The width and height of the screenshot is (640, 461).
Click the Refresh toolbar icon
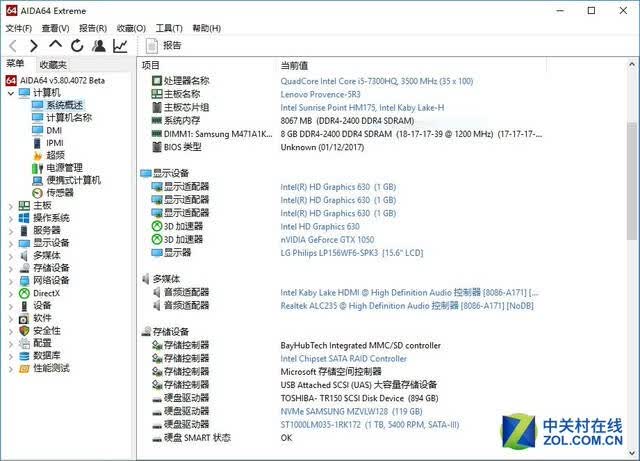[77, 46]
